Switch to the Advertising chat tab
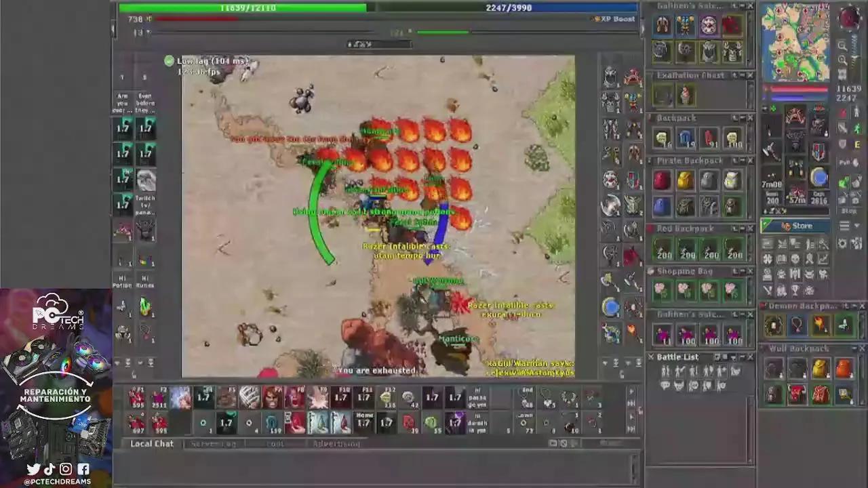Viewport: 868px width, 488px height. [x=336, y=444]
